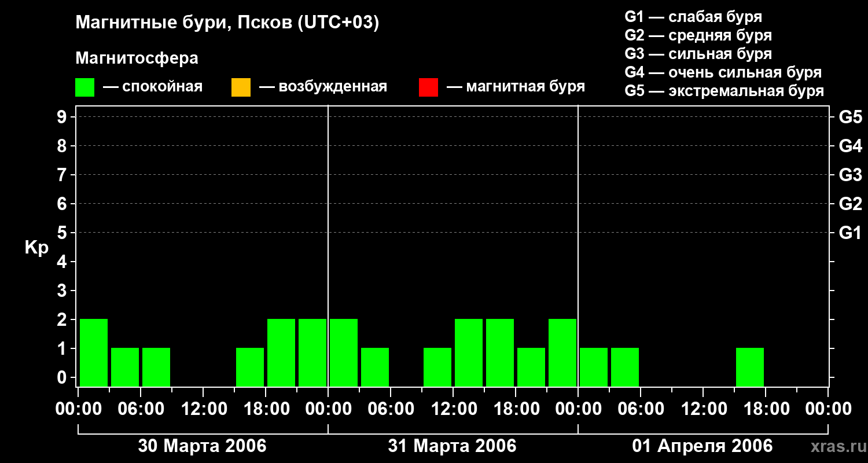Click the 18:00 time label under 31 March
This screenshot has width=868, height=463.
tap(516, 409)
